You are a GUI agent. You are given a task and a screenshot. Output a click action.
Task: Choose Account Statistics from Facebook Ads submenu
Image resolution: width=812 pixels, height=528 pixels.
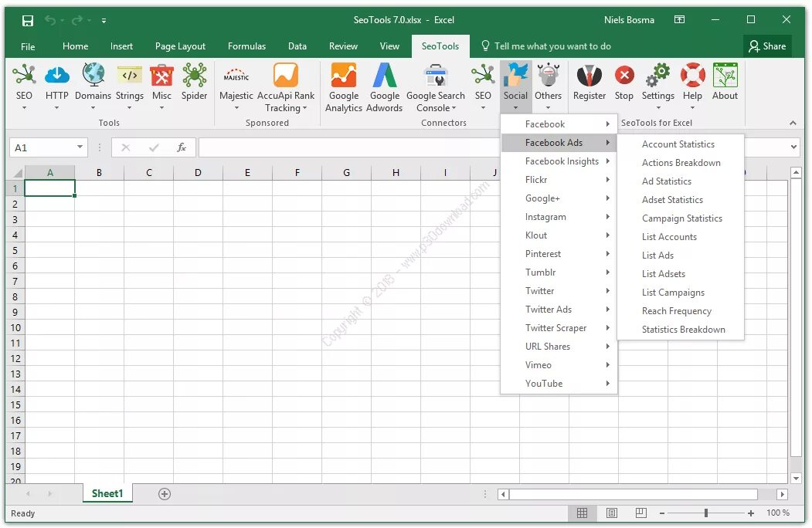(x=681, y=144)
